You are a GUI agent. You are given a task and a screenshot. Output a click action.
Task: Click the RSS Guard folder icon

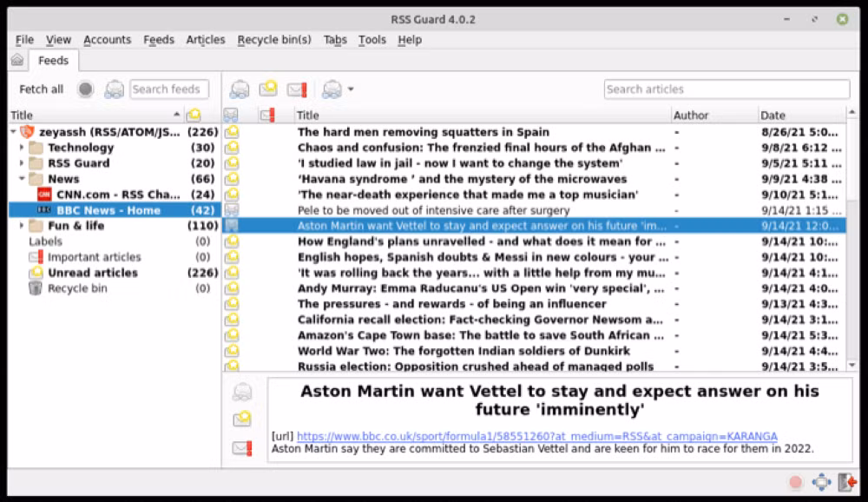pos(36,163)
